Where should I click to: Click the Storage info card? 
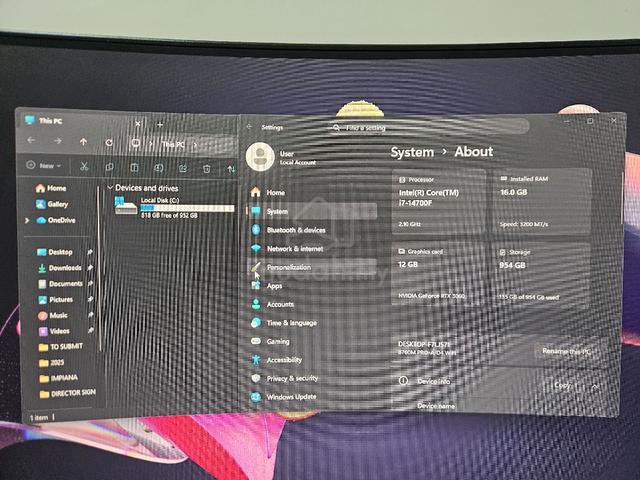pyautogui.click(x=542, y=275)
